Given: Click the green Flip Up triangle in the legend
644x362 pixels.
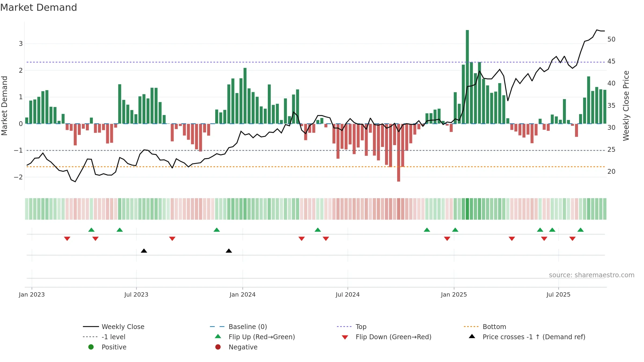Looking at the screenshot, I should (218, 336).
